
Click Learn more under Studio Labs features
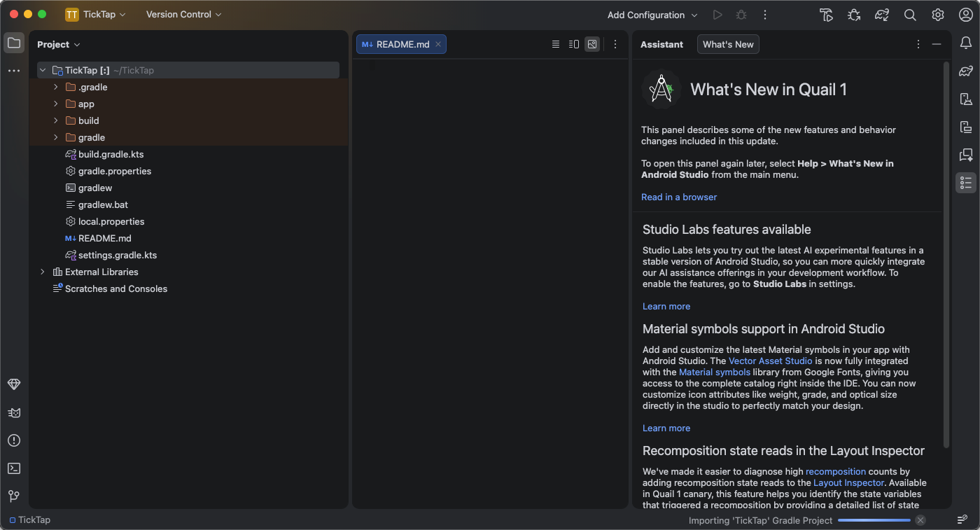click(x=666, y=306)
